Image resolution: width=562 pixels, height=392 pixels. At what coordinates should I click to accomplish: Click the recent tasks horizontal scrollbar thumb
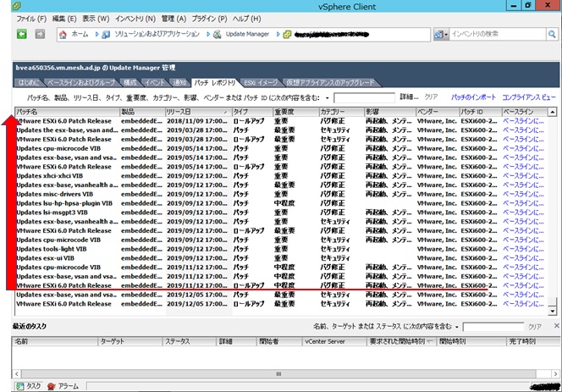278,373
